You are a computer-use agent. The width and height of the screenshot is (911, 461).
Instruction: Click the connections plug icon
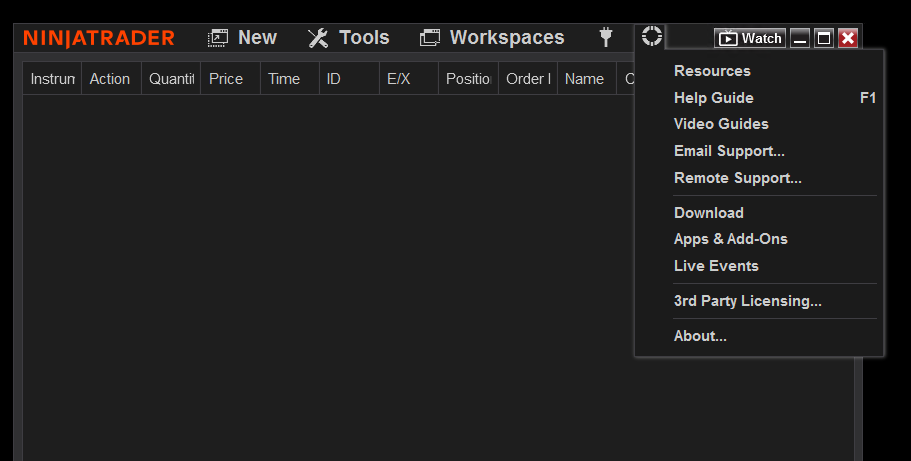606,38
